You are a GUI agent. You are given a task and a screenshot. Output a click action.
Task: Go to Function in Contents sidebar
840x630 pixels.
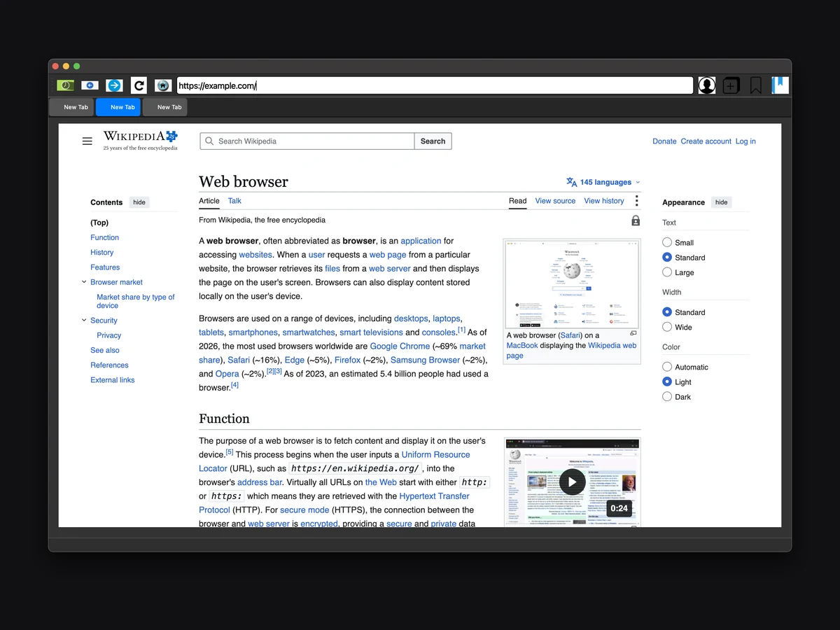point(104,237)
